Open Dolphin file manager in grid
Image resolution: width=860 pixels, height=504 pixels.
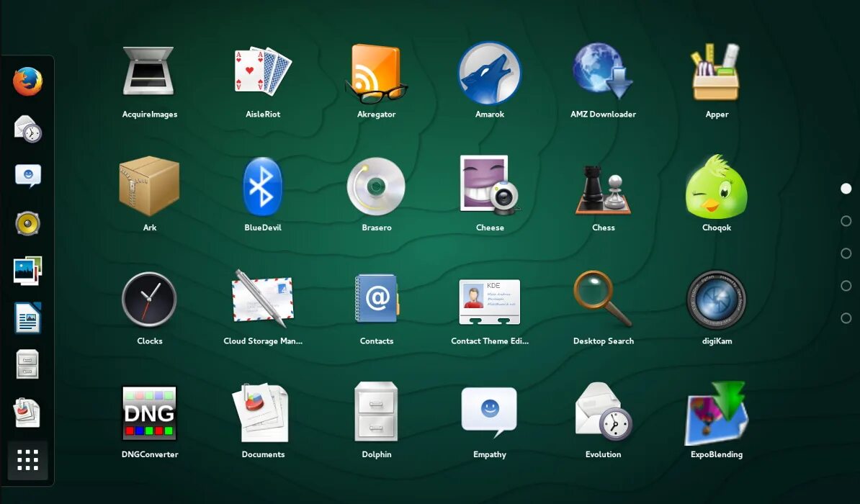[x=376, y=411]
